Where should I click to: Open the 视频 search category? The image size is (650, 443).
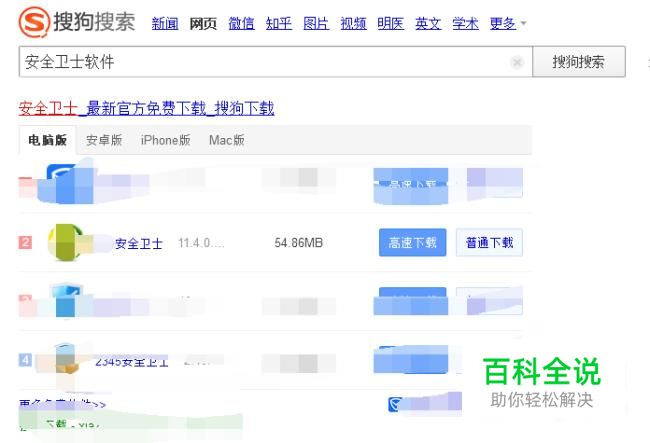353,24
